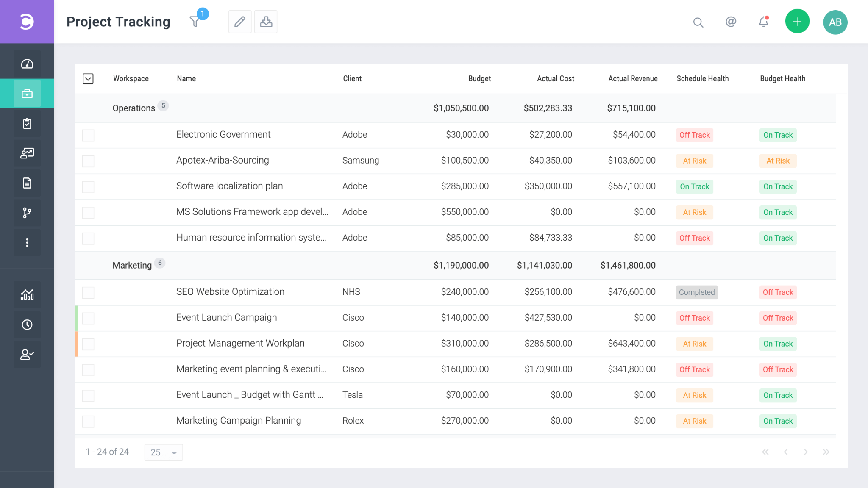This screenshot has width=868, height=488.
Task: Toggle checkbox for SEO Website Optimization row
Action: [88, 291]
